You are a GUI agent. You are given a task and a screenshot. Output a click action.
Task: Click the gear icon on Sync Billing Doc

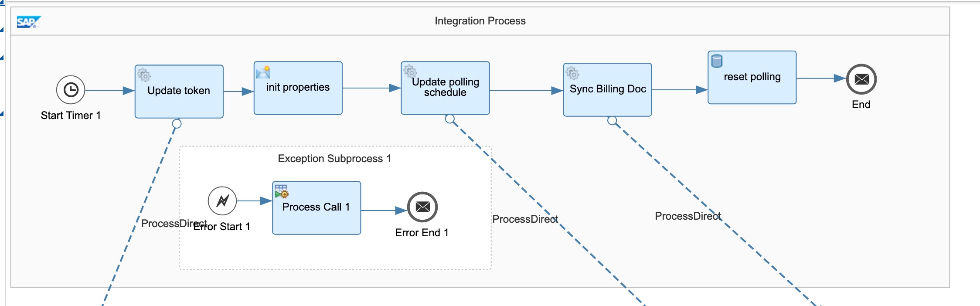click(x=572, y=73)
